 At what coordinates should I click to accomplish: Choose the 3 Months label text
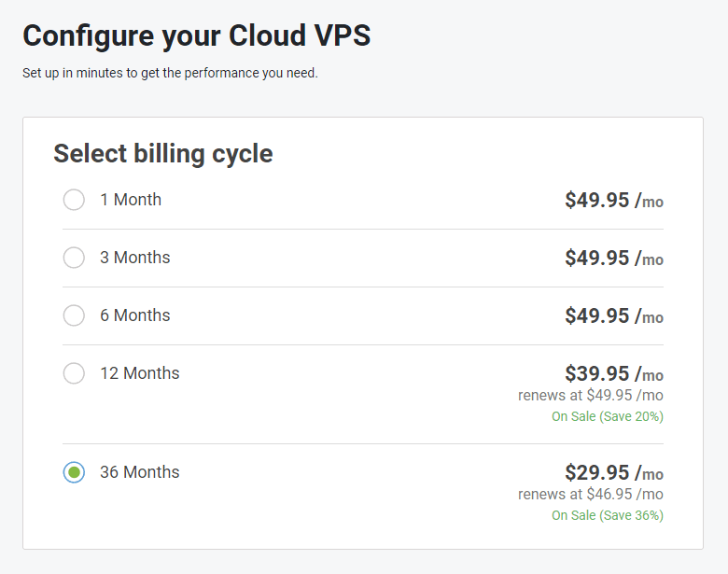[x=135, y=258]
